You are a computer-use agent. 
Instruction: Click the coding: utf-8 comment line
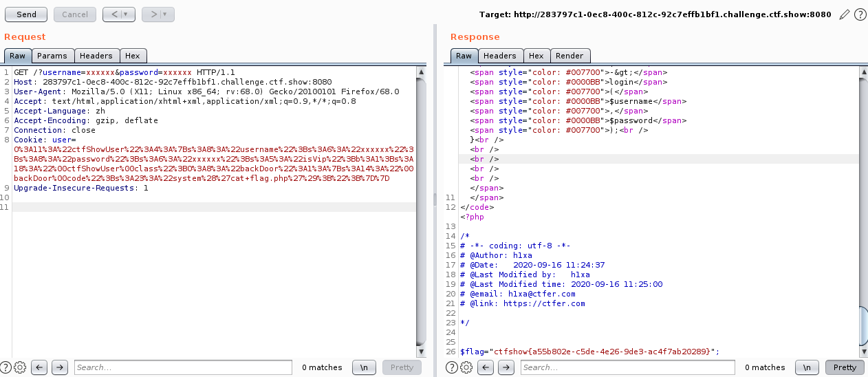[x=515, y=246]
